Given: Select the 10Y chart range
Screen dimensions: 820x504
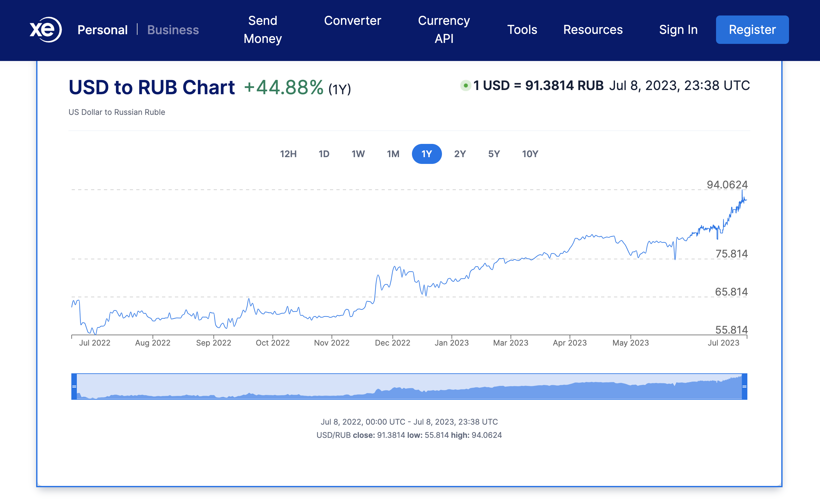Looking at the screenshot, I should (530, 154).
